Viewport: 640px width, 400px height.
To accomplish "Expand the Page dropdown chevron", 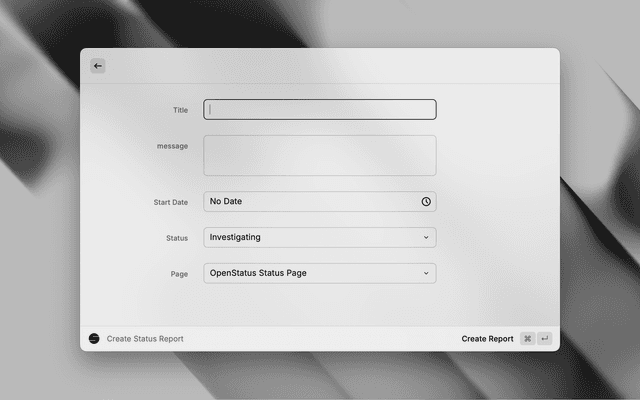I will click(426, 273).
